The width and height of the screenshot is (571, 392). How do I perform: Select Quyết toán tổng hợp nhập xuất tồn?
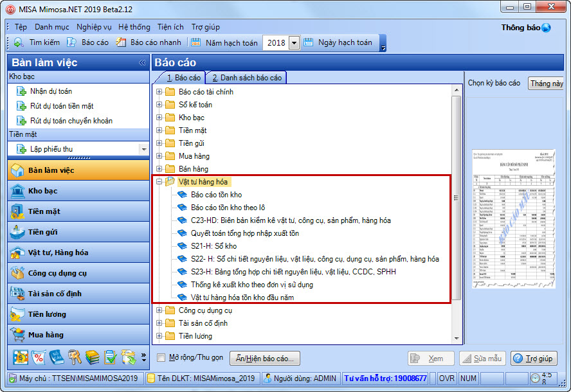pyautogui.click(x=245, y=233)
